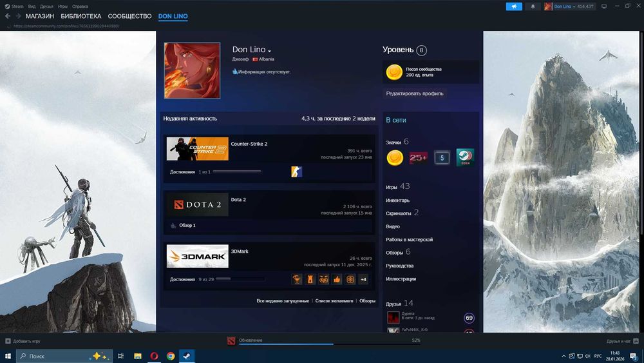Viewport: 644px width, 363px height.
Task: Open the Dota 2 game banner
Action: (x=198, y=204)
